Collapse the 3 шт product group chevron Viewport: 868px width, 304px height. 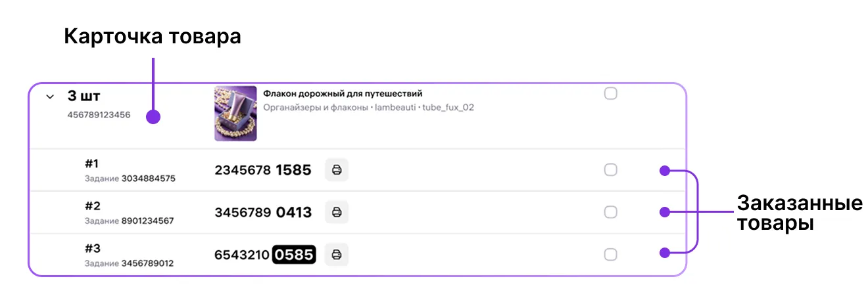coord(49,97)
